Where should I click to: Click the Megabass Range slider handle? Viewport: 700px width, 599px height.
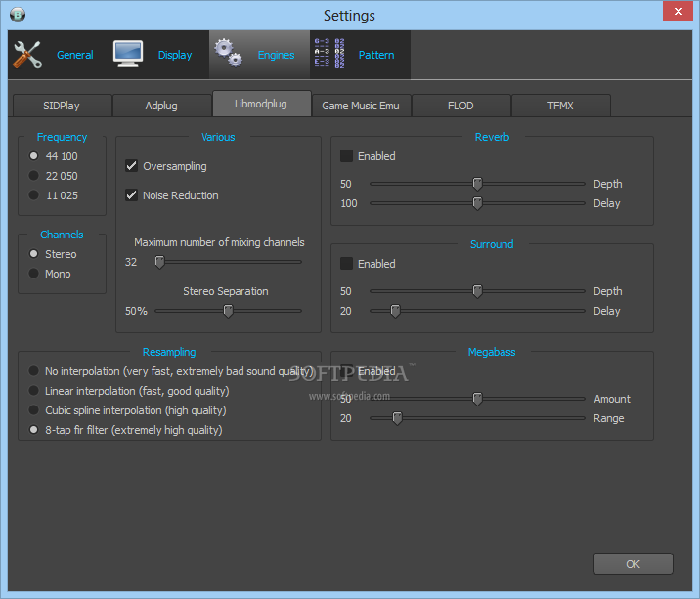click(397, 418)
